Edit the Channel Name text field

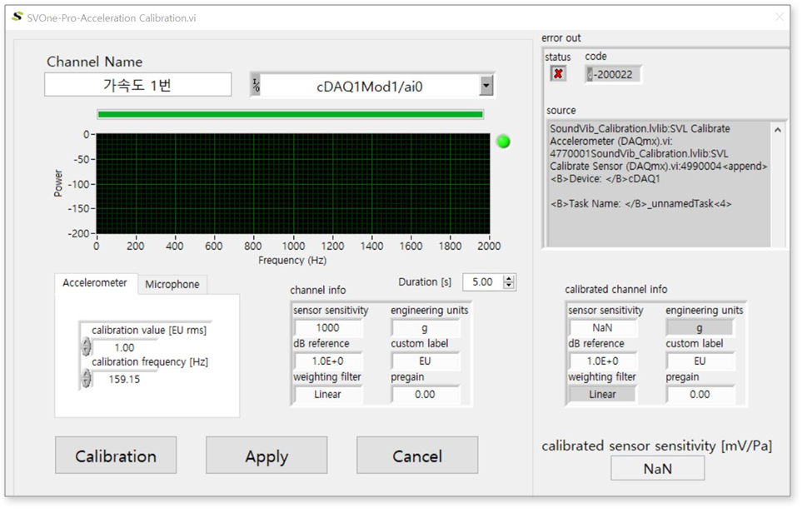pos(137,84)
